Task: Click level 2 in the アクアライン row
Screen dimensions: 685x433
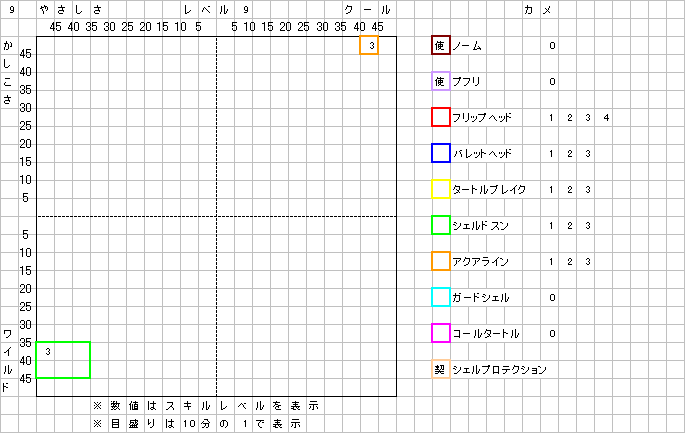Action: [x=570, y=262]
